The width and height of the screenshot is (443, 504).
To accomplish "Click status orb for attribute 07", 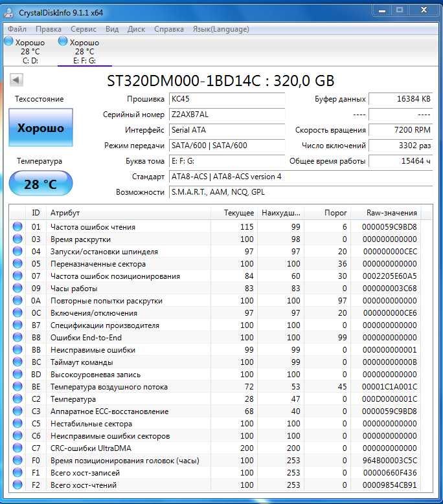I will click(x=17, y=276).
